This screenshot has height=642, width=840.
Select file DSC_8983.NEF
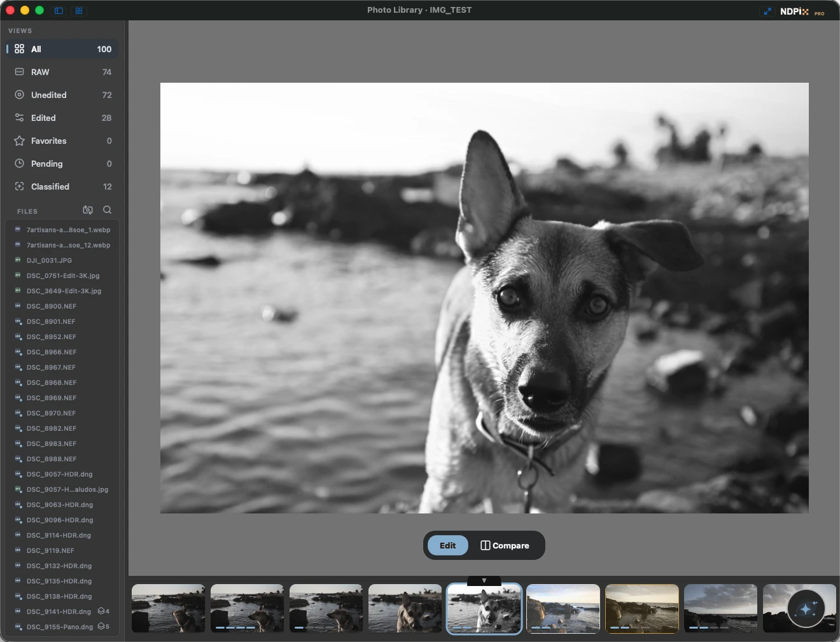coord(62,443)
